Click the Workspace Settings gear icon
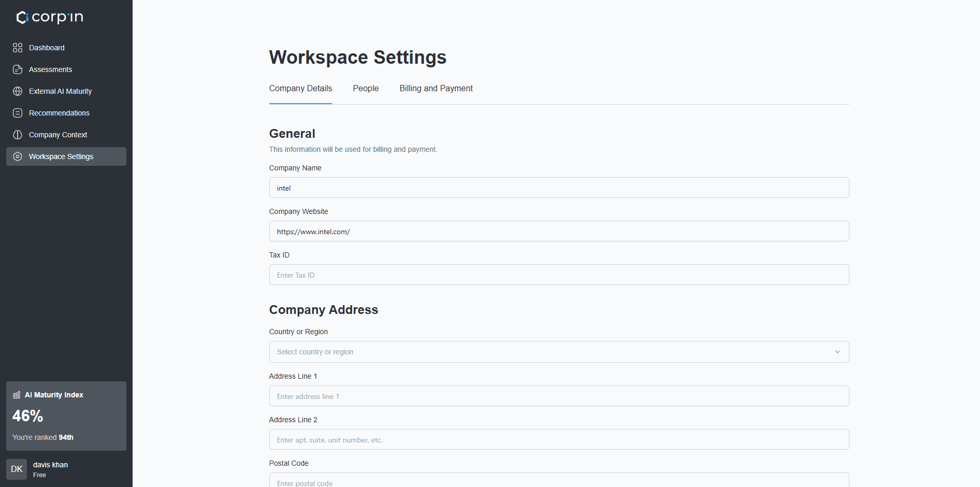 point(18,156)
